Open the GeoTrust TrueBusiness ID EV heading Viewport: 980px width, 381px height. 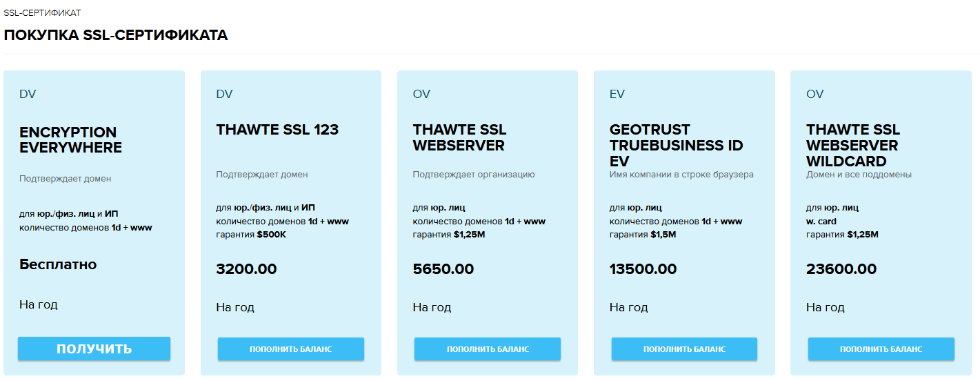click(677, 145)
